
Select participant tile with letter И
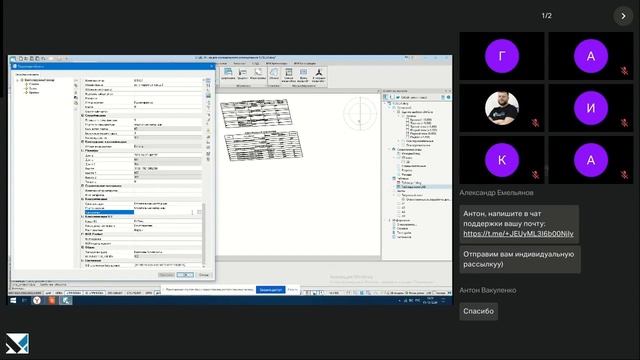(591, 108)
